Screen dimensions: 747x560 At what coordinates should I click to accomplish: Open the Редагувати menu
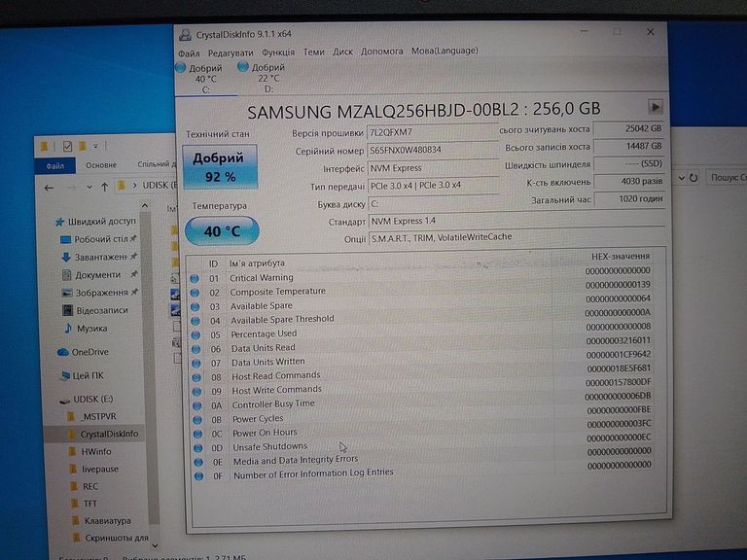pos(231,52)
